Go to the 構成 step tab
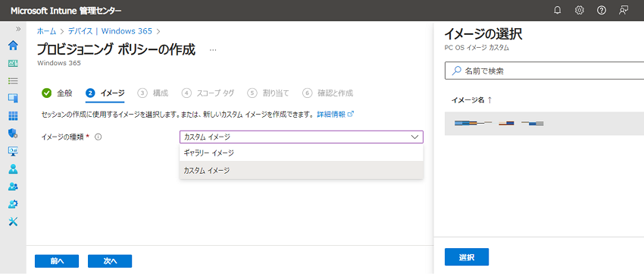Viewport: 644px width, 274px height. tap(153, 93)
